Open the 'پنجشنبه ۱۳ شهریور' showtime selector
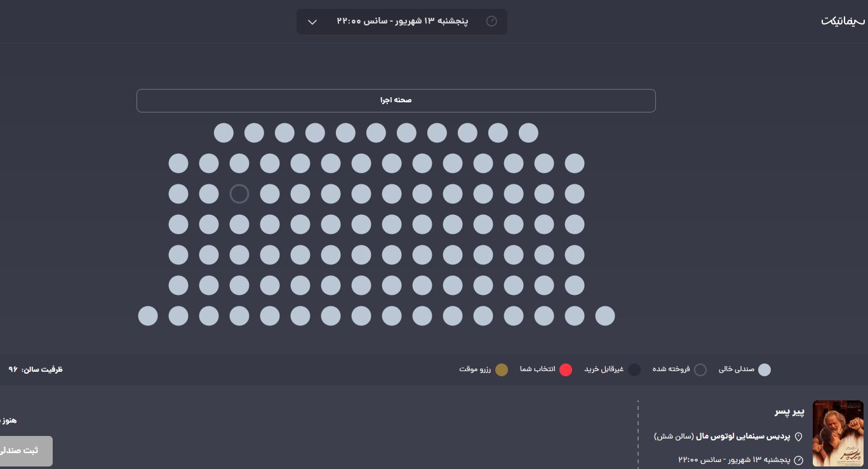868x469 pixels. tap(401, 22)
